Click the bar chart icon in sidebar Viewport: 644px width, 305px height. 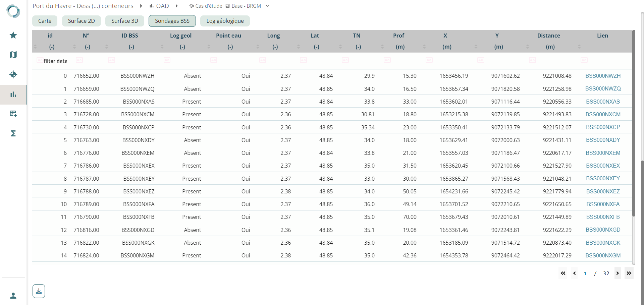pyautogui.click(x=13, y=95)
